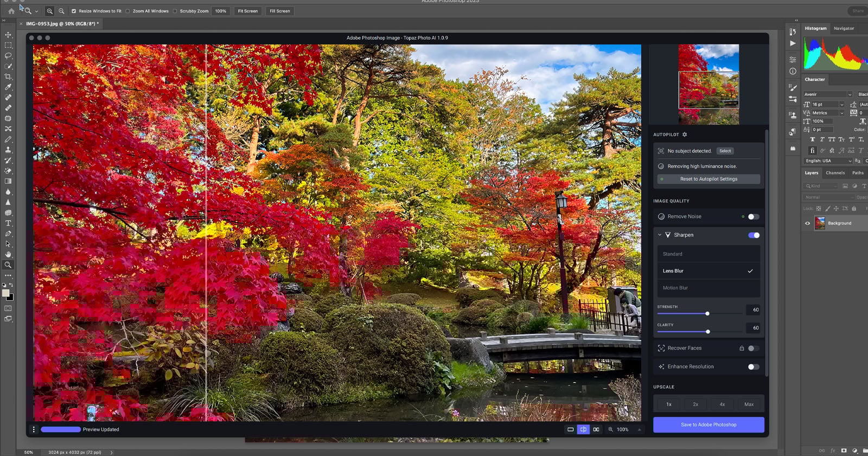Image resolution: width=868 pixels, height=456 pixels.
Task: Click the foreground color swatch
Action: 6,293
